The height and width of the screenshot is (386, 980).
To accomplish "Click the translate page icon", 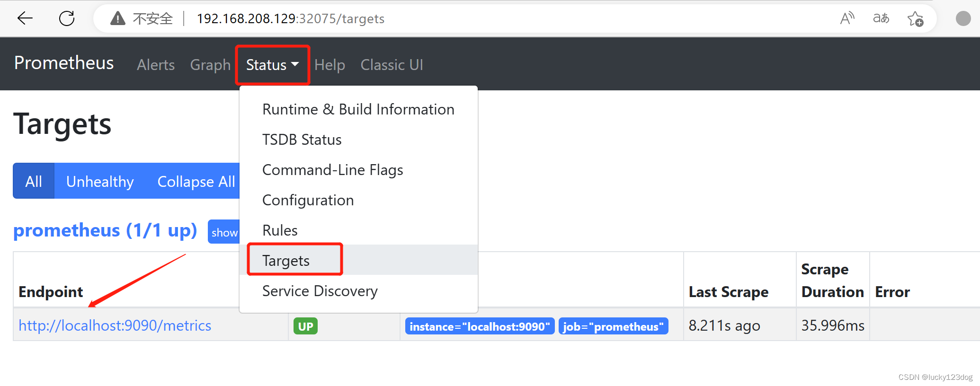I will click(x=881, y=18).
